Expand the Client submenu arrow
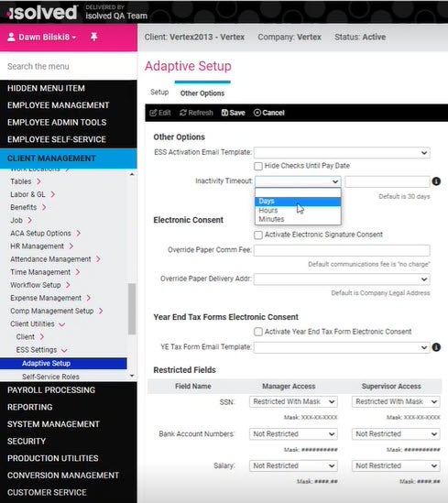 point(42,337)
